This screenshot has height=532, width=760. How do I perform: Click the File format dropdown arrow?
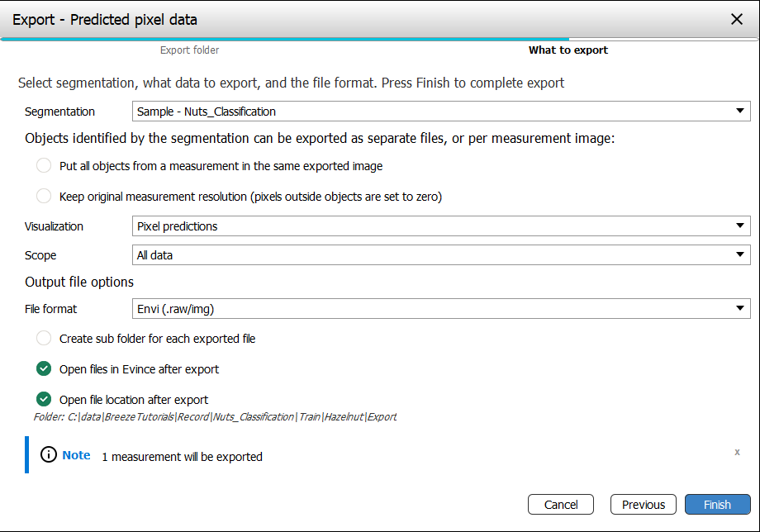point(740,309)
